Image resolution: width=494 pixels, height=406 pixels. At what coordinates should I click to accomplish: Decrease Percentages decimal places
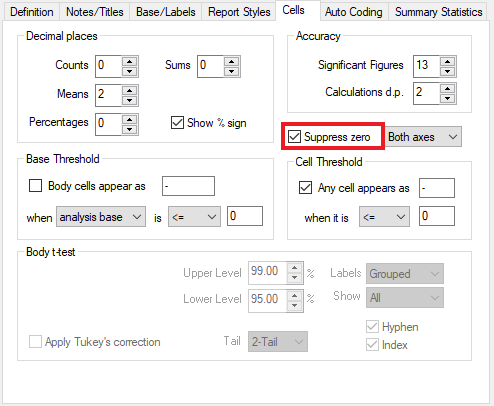[x=129, y=129]
